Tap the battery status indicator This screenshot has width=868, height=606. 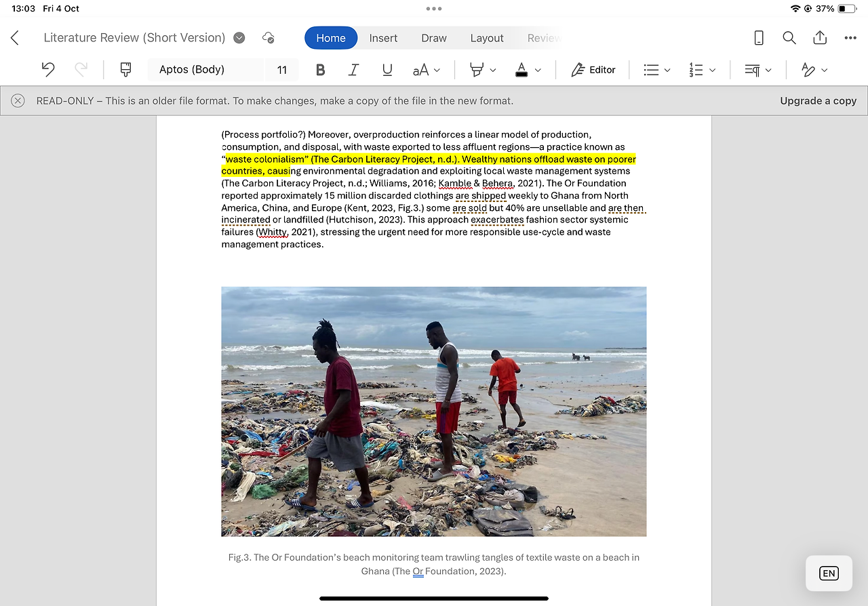[x=847, y=9]
